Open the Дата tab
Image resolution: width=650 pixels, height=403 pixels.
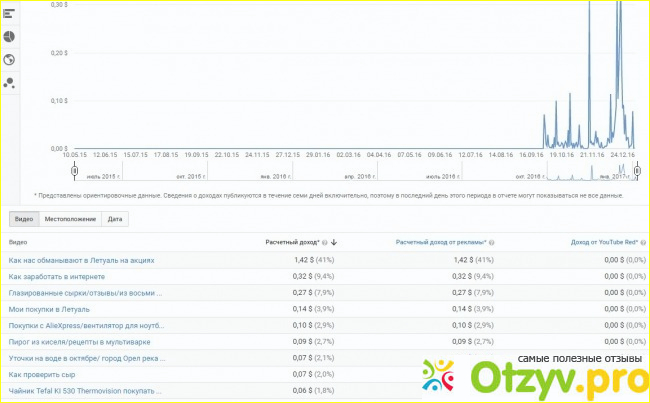[115, 218]
